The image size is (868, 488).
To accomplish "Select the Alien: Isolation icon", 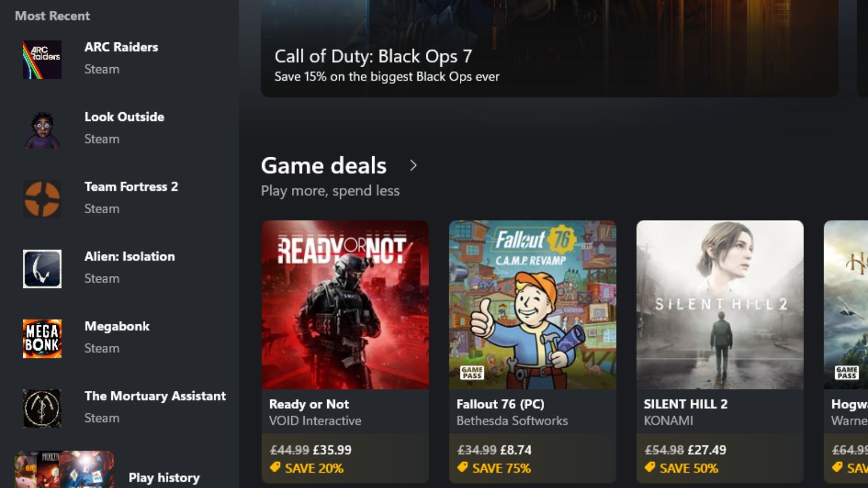I will pyautogui.click(x=42, y=269).
